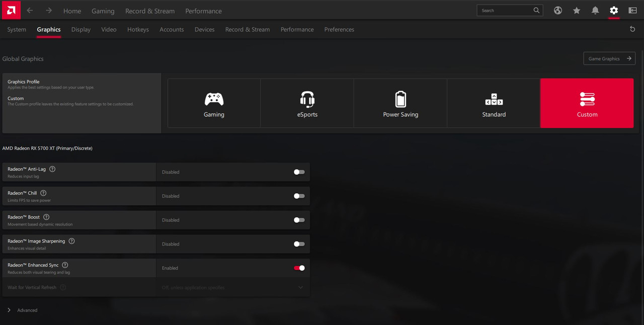Viewport: 644px width, 325px height.
Task: Open the web browser globe icon
Action: click(x=558, y=10)
